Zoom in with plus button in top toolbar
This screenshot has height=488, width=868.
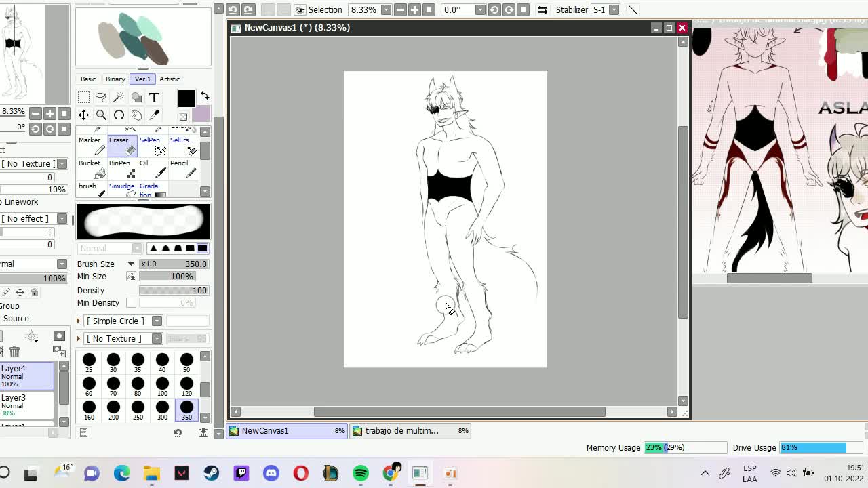click(414, 9)
